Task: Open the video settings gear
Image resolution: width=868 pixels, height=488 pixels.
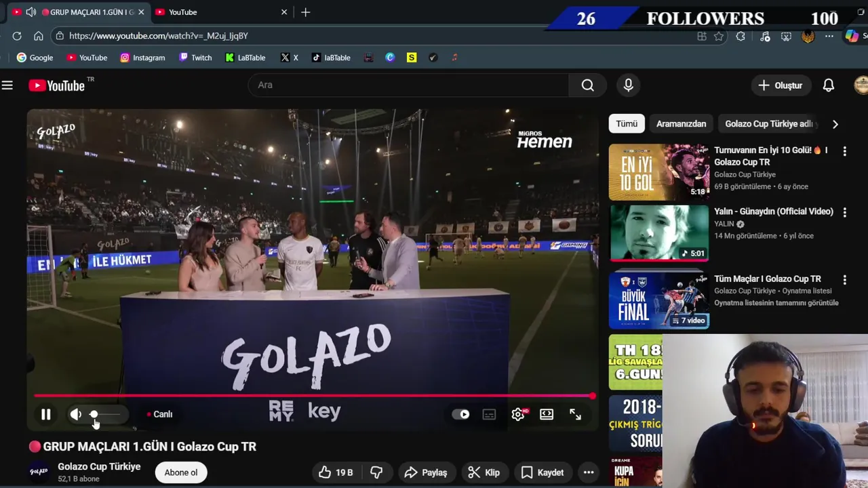Action: point(518,414)
